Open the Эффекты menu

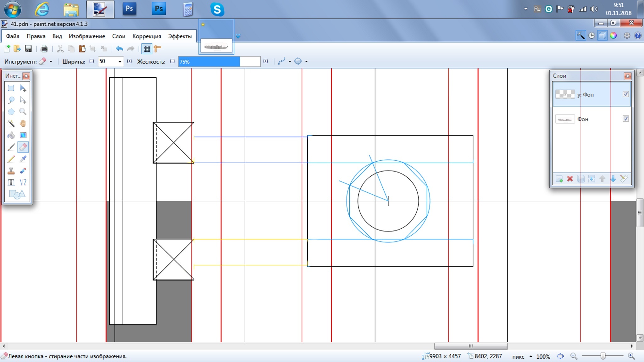[x=180, y=36]
